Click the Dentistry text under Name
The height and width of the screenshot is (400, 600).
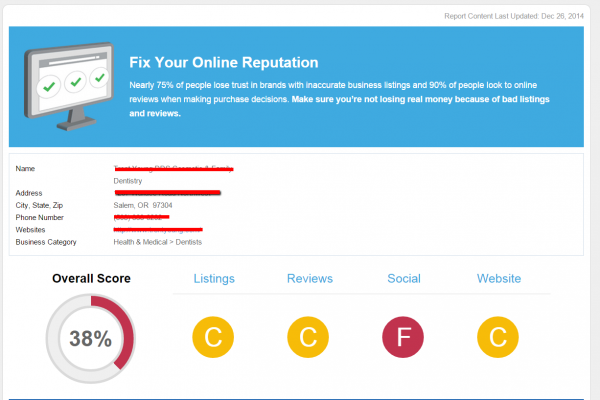128,181
